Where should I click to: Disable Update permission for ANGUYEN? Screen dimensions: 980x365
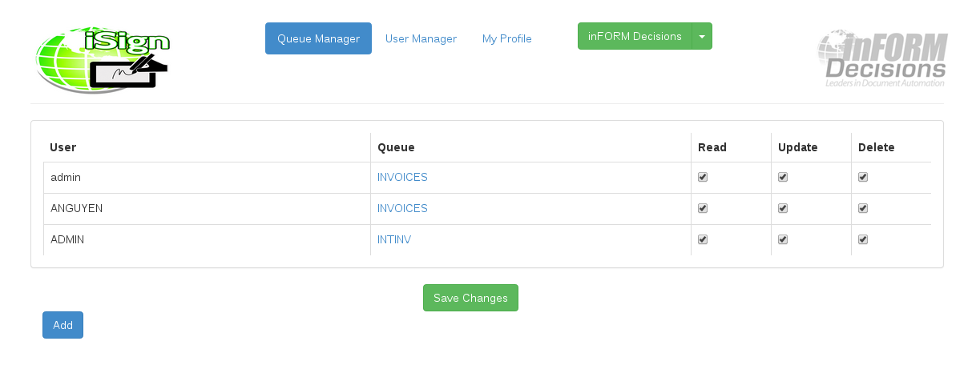[x=783, y=209]
